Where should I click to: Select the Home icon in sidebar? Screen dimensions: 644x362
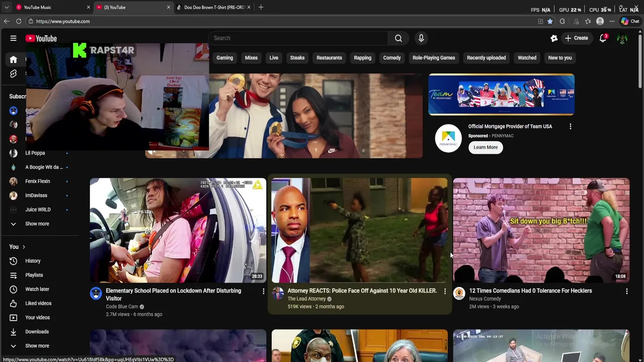click(x=14, y=59)
